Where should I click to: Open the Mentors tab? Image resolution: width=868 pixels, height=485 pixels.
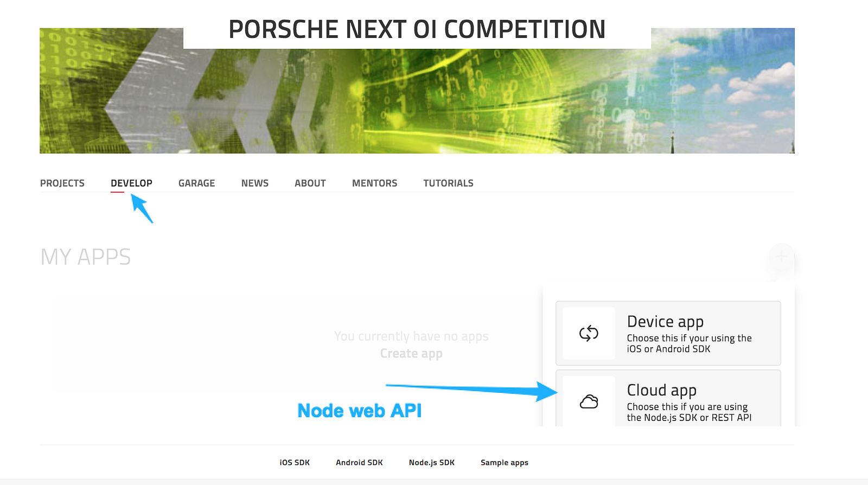(374, 183)
